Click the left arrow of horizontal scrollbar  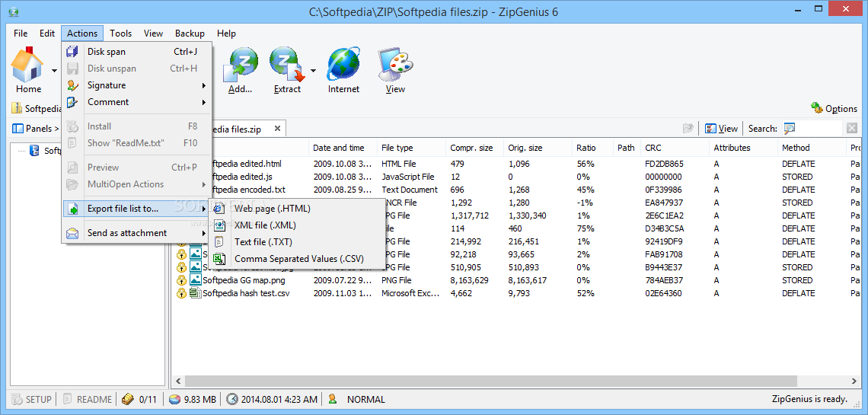click(x=178, y=381)
